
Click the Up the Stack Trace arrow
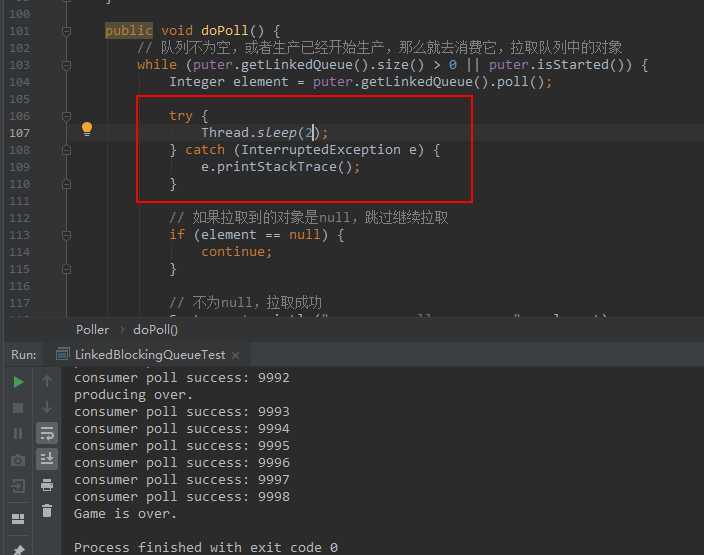click(47, 381)
